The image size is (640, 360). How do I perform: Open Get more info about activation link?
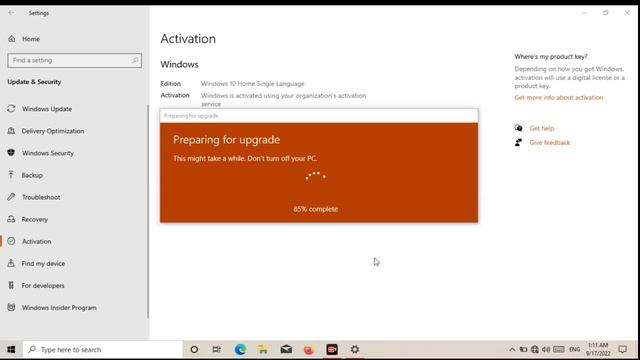(x=558, y=98)
